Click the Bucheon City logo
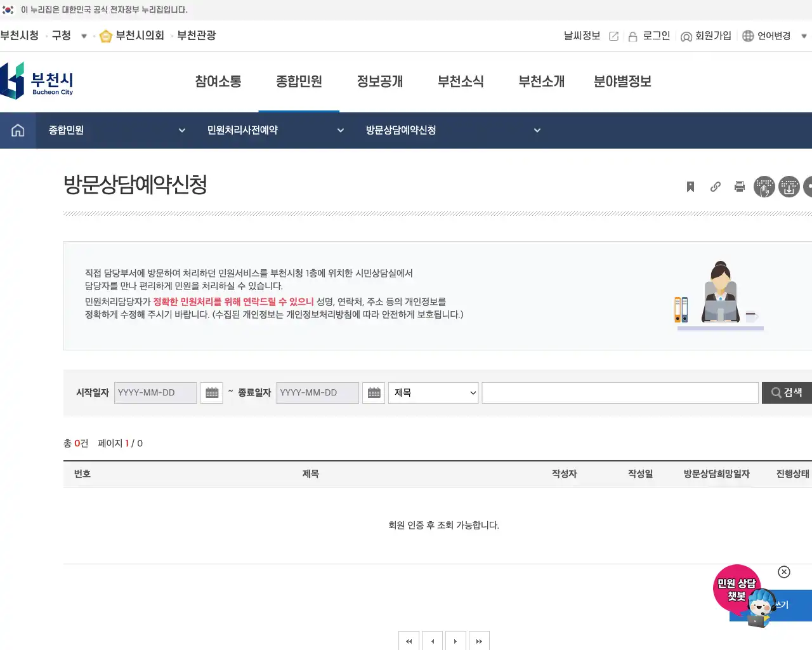The image size is (812, 650). 37,81
